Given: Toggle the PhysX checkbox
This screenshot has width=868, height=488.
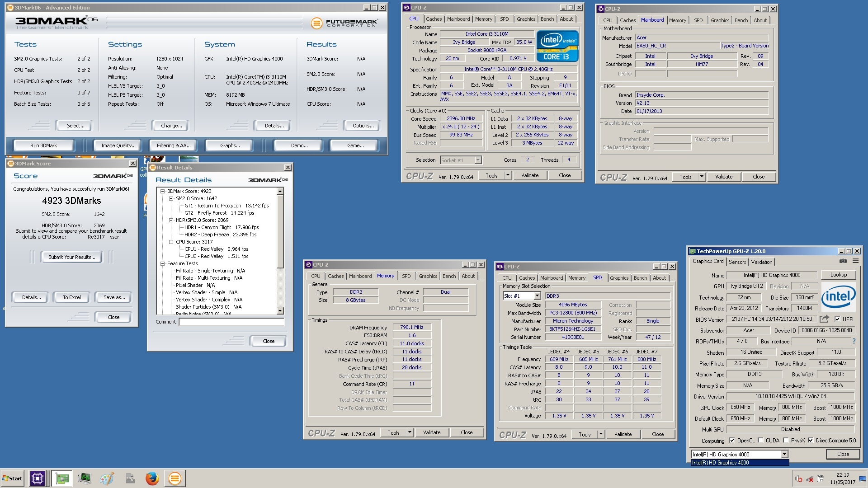Looking at the screenshot, I should click(786, 441).
